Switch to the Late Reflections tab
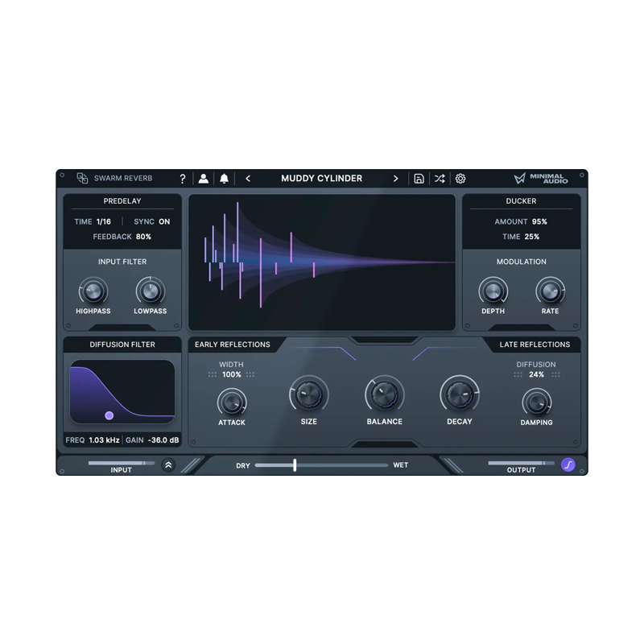The width and height of the screenshot is (644, 644). tap(535, 344)
